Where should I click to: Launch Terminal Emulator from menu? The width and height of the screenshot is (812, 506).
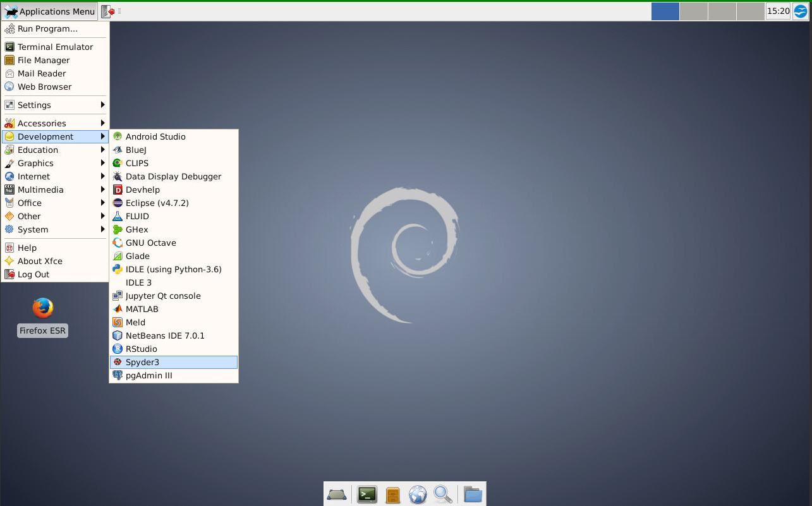point(55,47)
